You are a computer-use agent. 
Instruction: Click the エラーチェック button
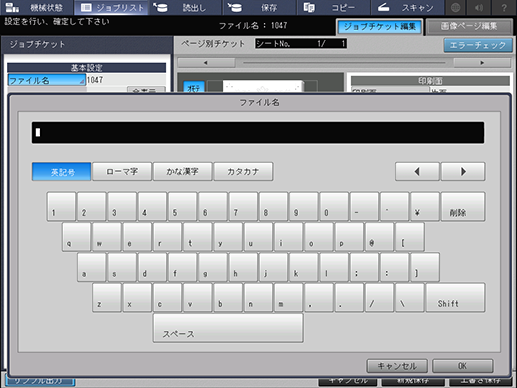tap(478, 45)
